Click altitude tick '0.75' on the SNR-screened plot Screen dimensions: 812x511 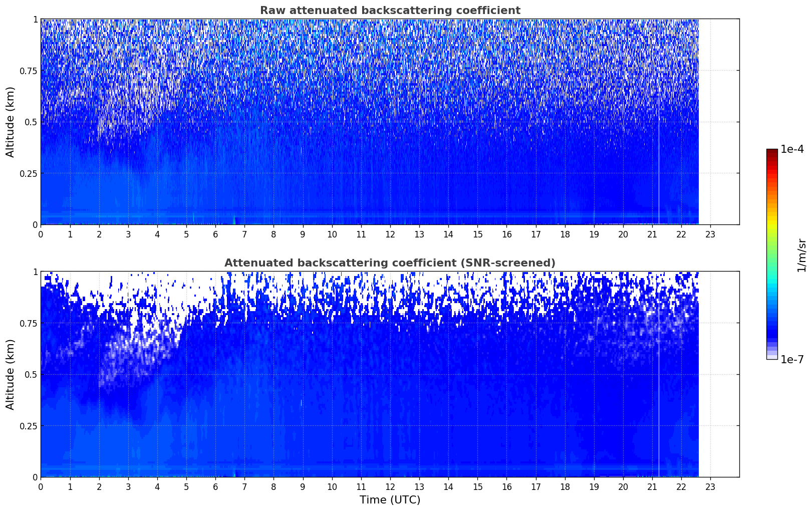click(29, 323)
